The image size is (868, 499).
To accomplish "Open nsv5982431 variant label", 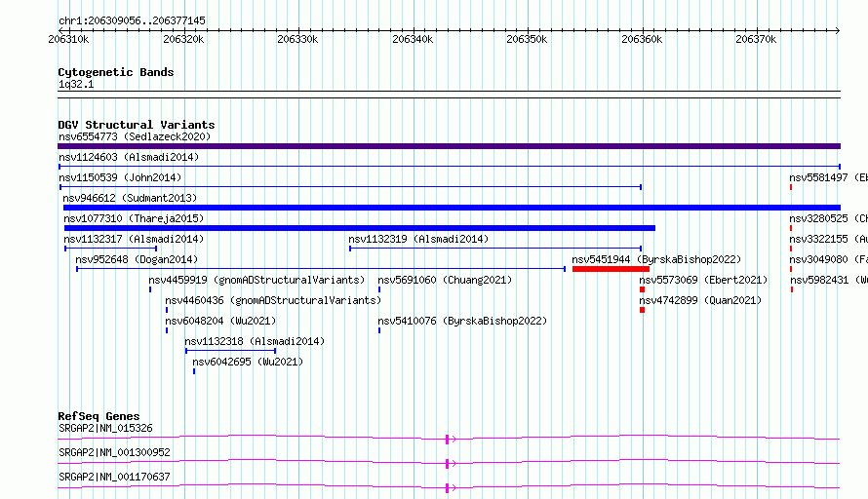I will point(828,280).
